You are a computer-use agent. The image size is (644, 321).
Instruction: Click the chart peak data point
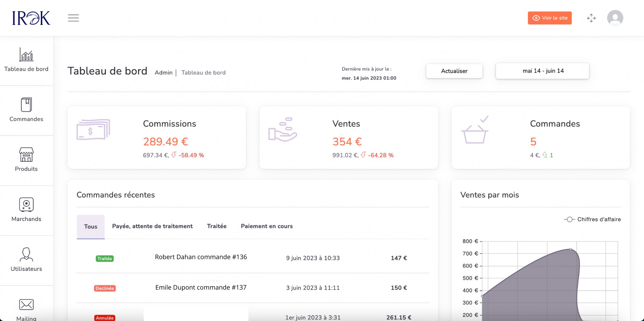pos(570,249)
